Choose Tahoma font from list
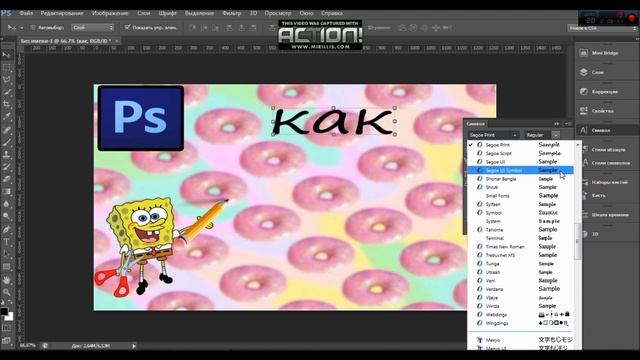Image resolution: width=640 pixels, height=360 pixels. pos(520,230)
